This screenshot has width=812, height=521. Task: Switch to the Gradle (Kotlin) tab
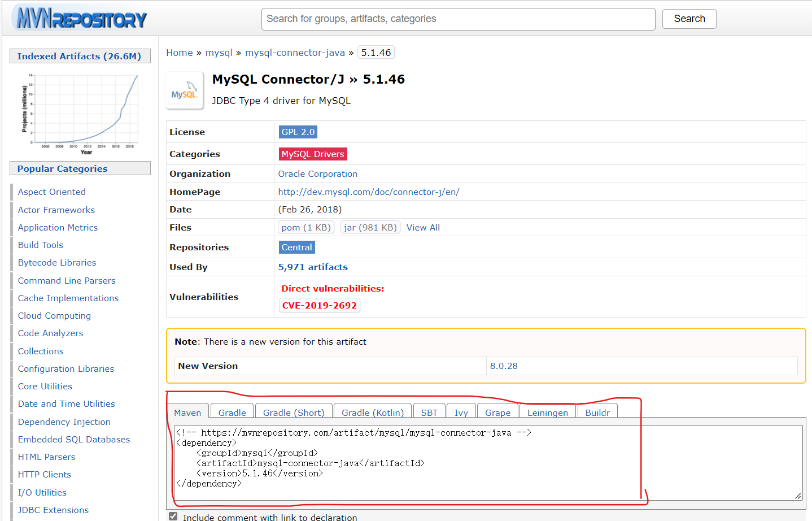[x=372, y=413]
